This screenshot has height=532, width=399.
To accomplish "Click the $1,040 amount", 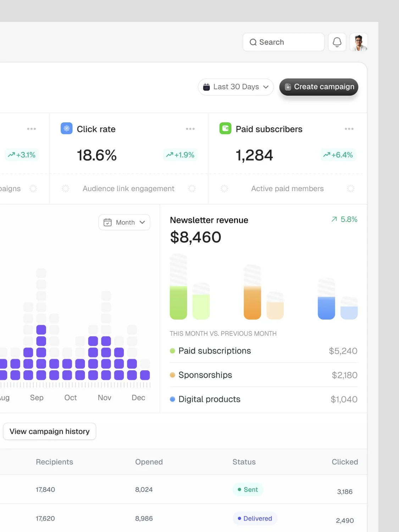I will [344, 399].
